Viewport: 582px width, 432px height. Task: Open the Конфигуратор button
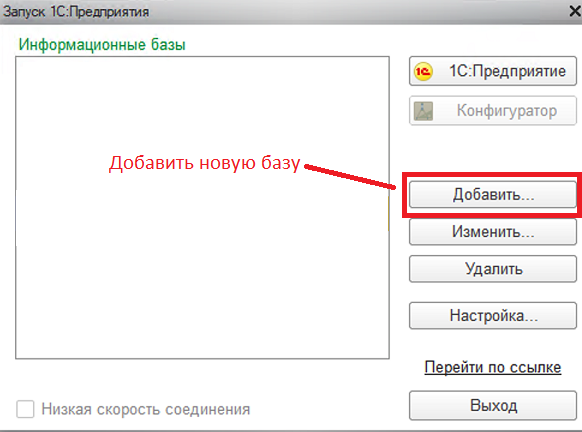(x=493, y=111)
